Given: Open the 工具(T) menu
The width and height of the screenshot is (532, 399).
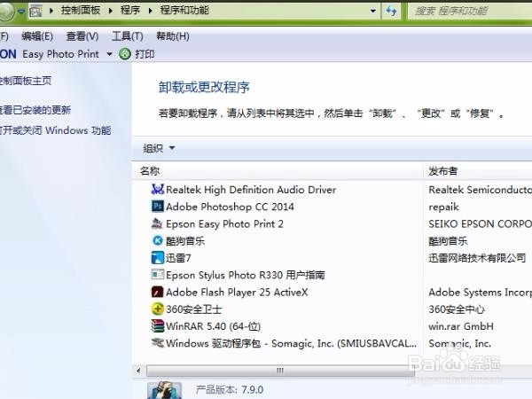Looking at the screenshot, I should (127, 36).
